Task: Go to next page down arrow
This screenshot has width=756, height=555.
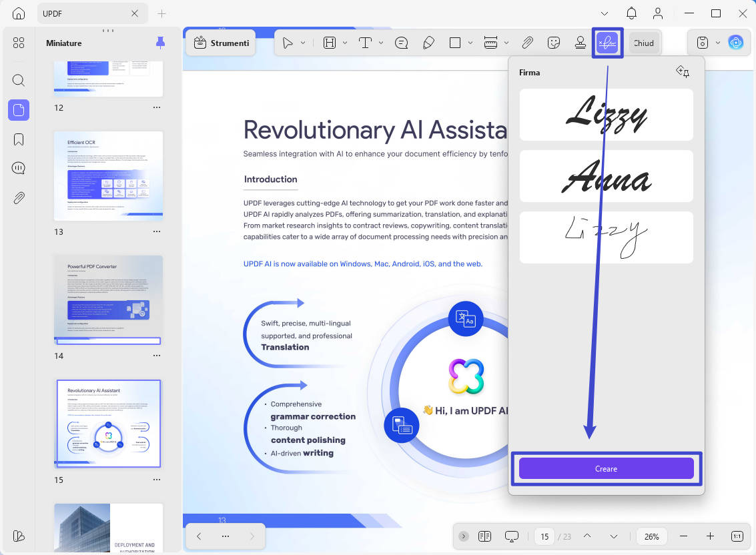Action: [613, 536]
